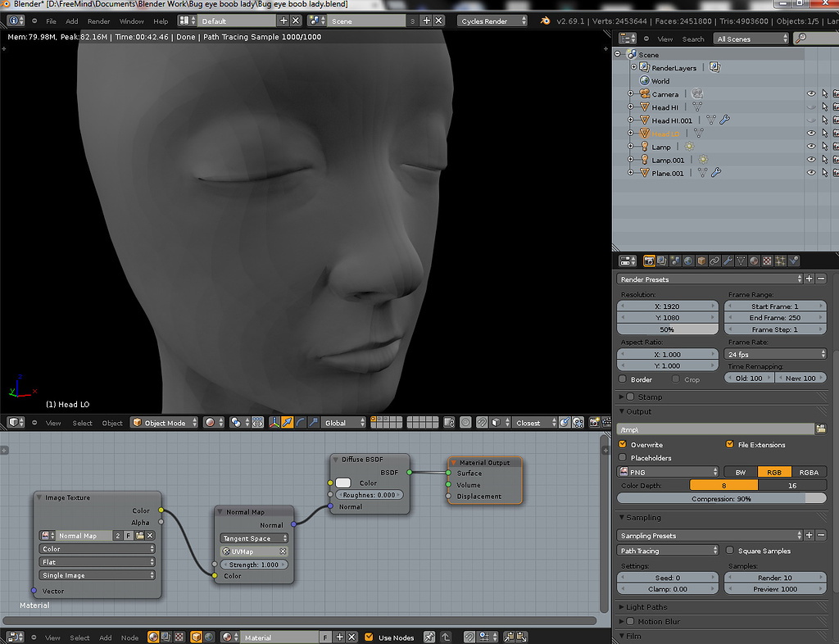Click the 3D manipulator axes toggle icon

point(274,423)
